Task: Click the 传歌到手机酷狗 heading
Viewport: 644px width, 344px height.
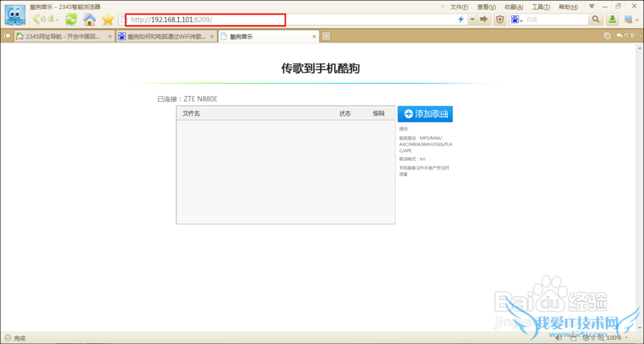Action: pos(320,68)
